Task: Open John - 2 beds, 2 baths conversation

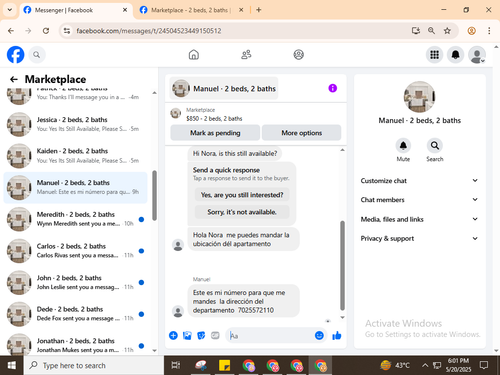Action: click(x=75, y=282)
